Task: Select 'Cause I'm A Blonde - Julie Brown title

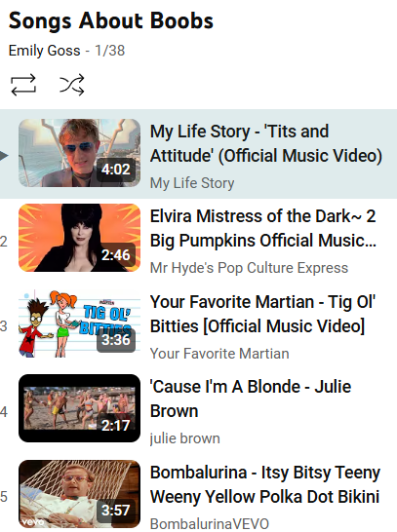Action: point(251,399)
